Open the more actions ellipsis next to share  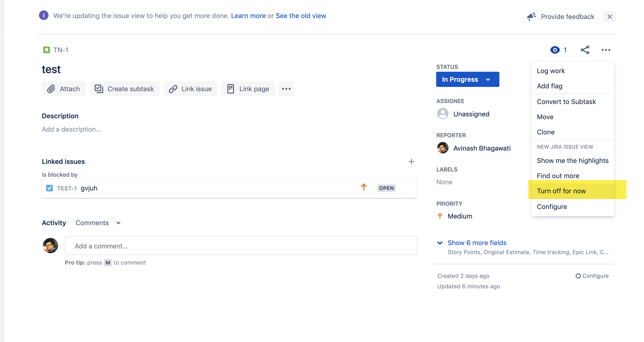pyautogui.click(x=606, y=50)
